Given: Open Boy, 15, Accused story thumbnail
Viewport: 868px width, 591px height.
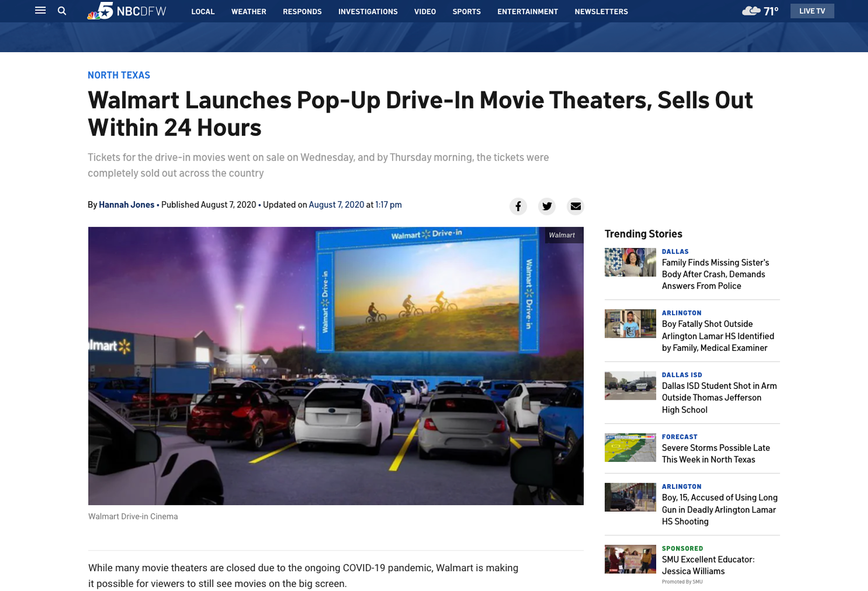Looking at the screenshot, I should click(x=630, y=497).
